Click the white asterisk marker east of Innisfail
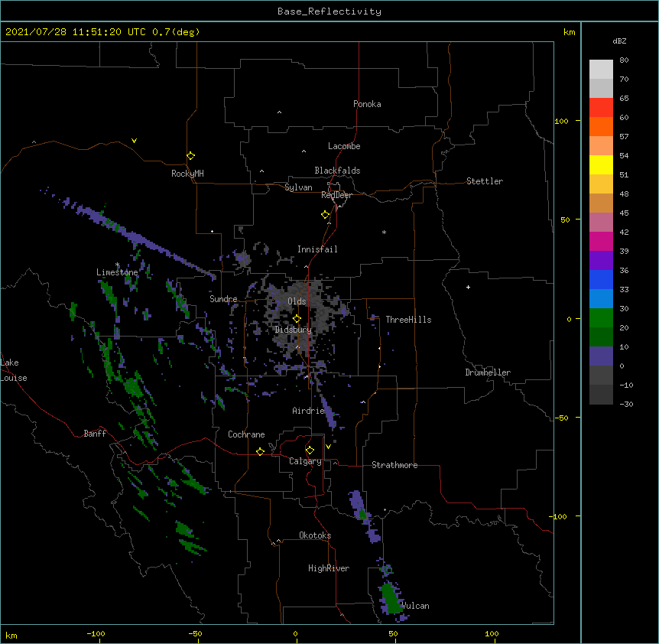The height and width of the screenshot is (644, 659). 384,232
